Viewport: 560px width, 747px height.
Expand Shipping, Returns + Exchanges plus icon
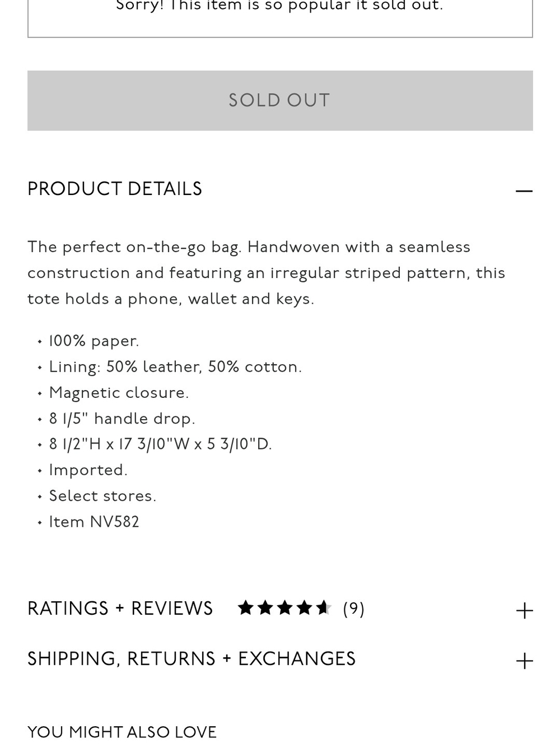tap(524, 661)
